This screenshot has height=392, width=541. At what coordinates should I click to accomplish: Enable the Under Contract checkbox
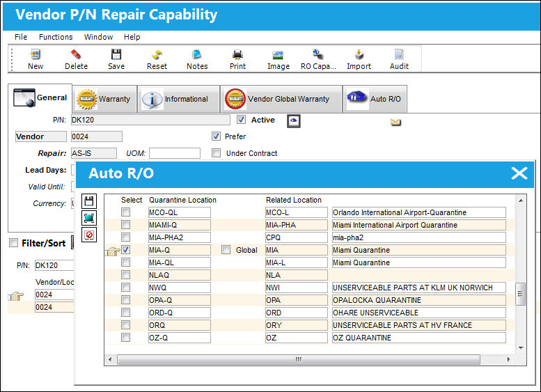point(216,153)
